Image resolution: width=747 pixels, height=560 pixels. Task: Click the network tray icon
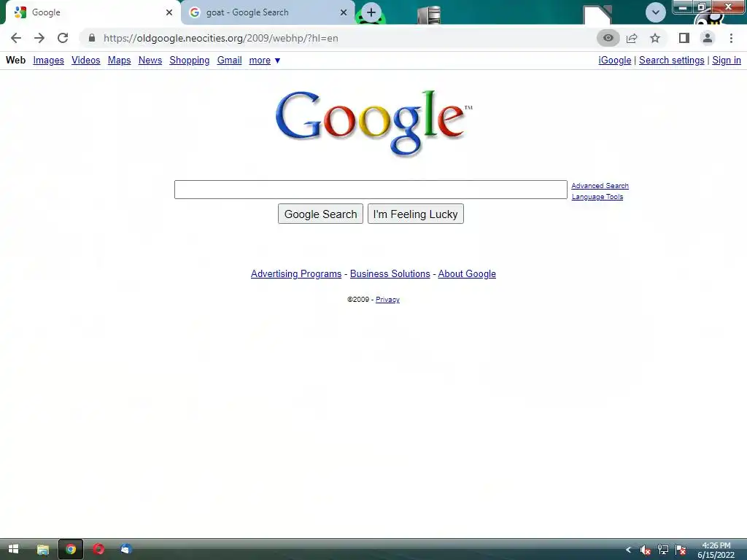pyautogui.click(x=662, y=550)
